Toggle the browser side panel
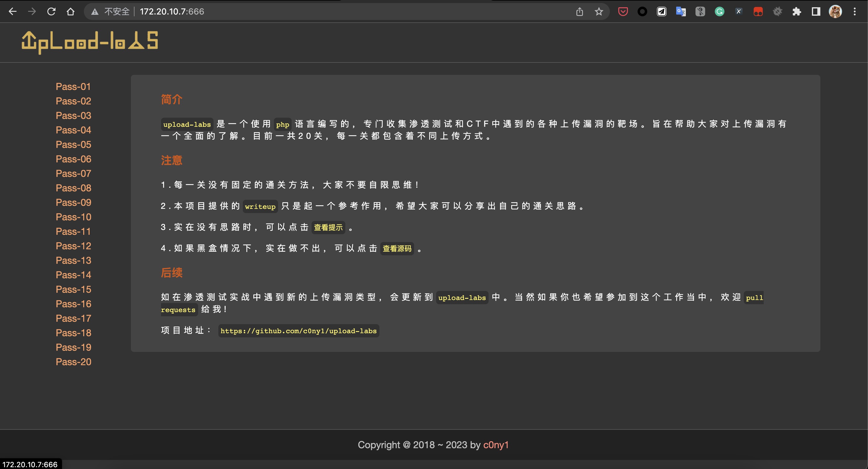The height and width of the screenshot is (469, 868). (816, 12)
